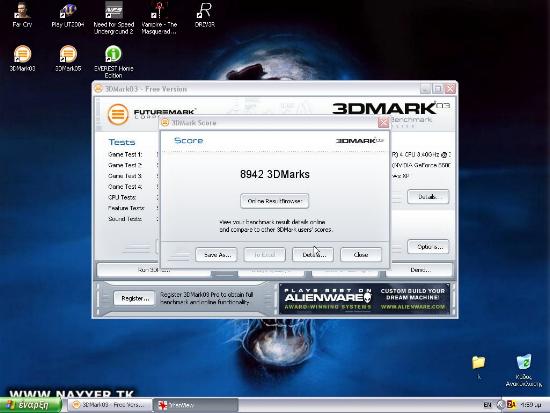
Task: Open Need for Speed Underground 2 shortcut
Action: tap(114, 18)
